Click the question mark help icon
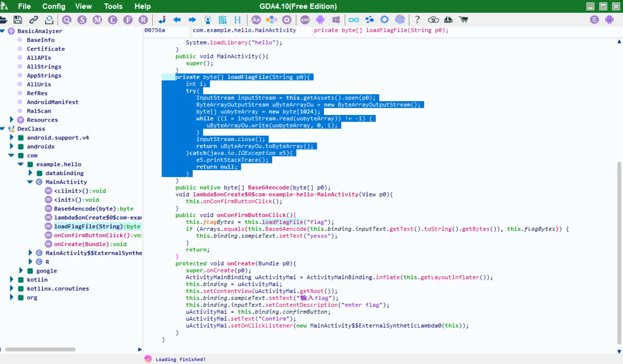This screenshot has width=623, height=364. [x=417, y=20]
